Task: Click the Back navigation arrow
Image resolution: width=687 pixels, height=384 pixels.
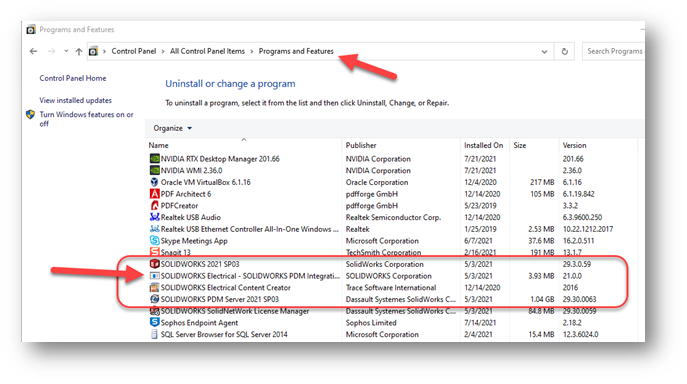Action: 33,51
